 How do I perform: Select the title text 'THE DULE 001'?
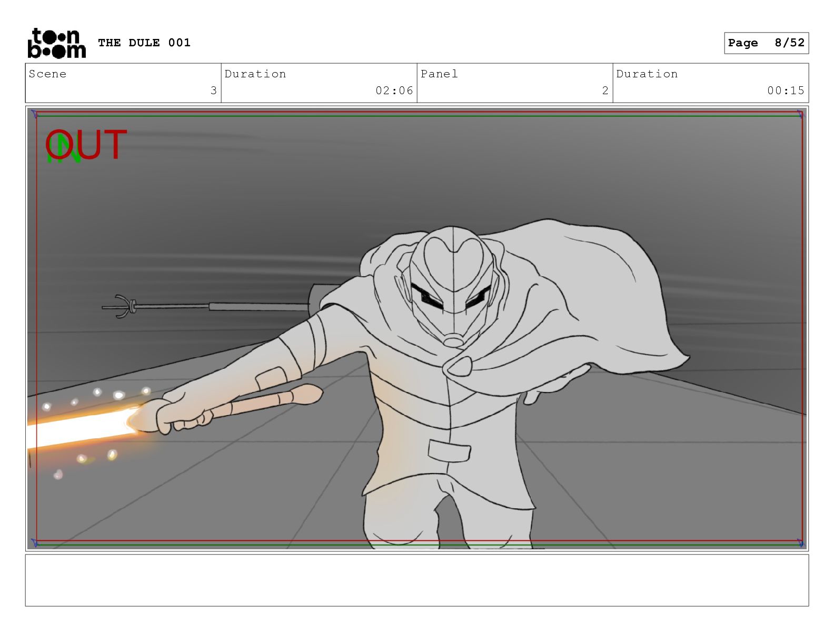click(144, 43)
